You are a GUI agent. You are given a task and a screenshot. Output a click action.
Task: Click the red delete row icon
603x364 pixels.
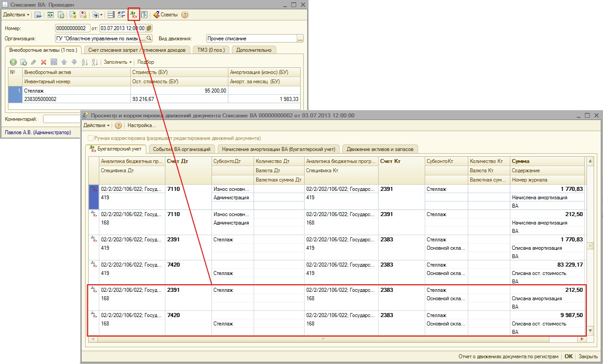(x=43, y=62)
